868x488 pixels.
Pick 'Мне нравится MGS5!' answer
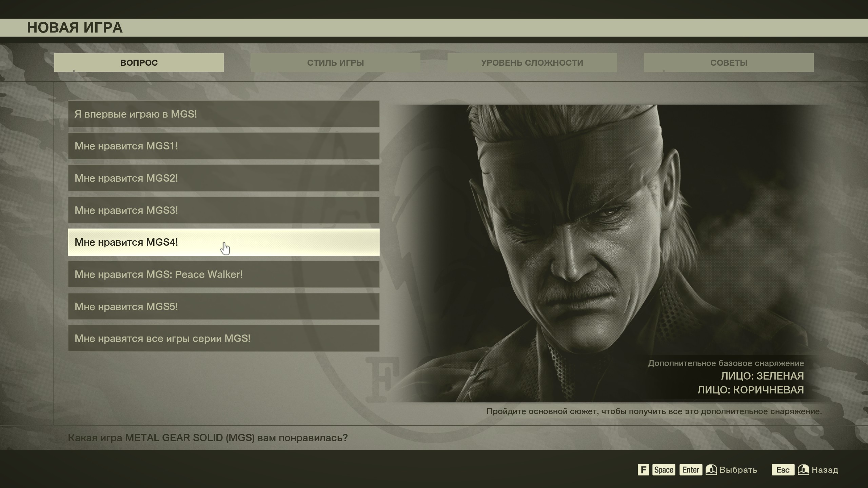pyautogui.click(x=224, y=306)
